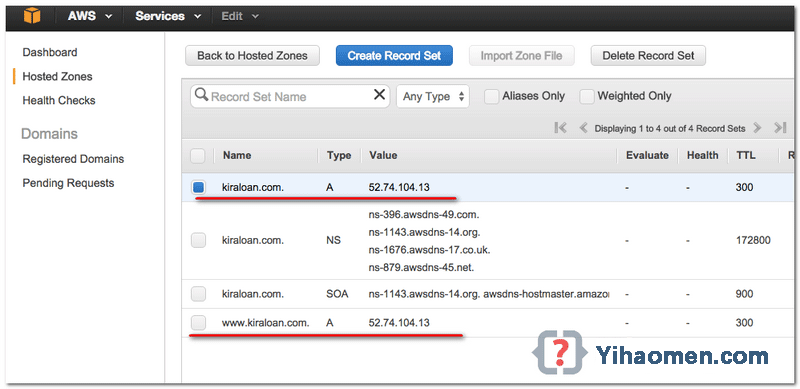Open Dashboard in the sidebar
Viewport: 800px width, 389px height.
pyautogui.click(x=50, y=52)
